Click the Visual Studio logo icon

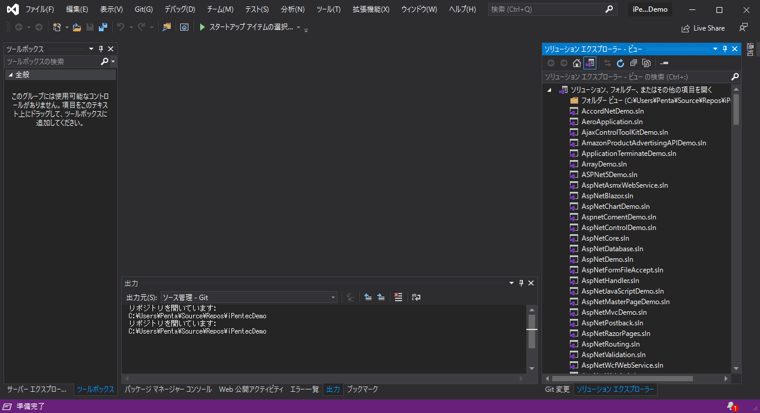coord(13,9)
